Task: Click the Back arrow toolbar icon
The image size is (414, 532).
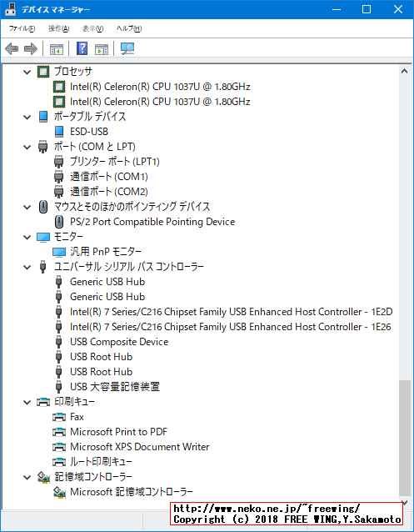Action: 12,48
